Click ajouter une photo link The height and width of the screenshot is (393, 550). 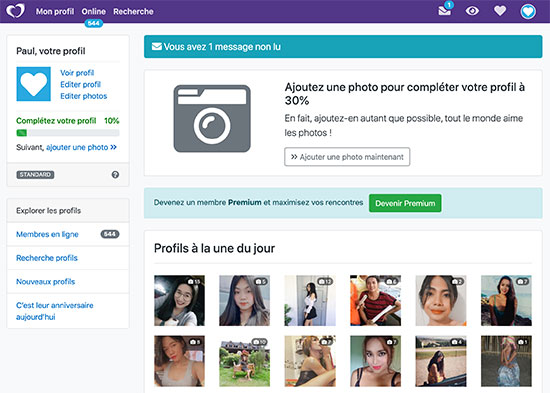coord(81,147)
